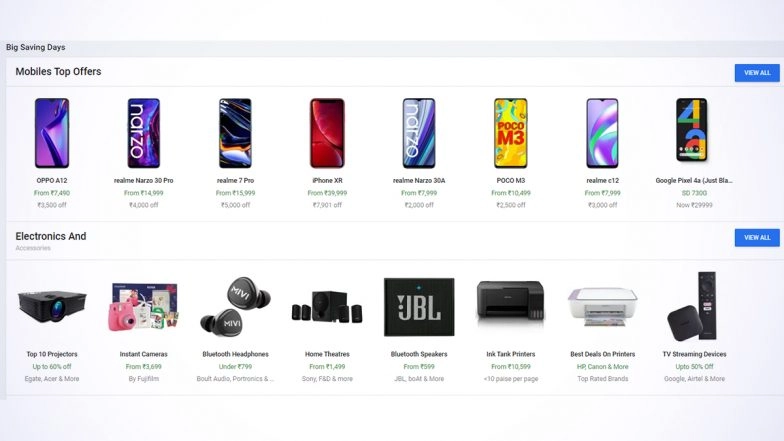Open the Top 10 Projectors projector image
The width and height of the screenshot is (784, 441).
click(52, 307)
